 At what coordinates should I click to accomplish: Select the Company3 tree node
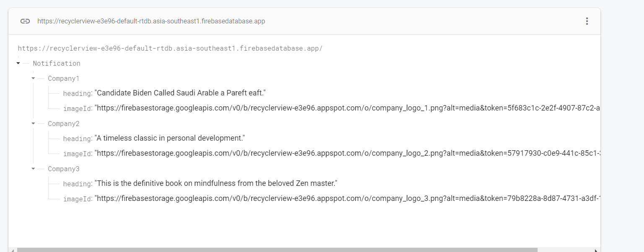coord(63,169)
